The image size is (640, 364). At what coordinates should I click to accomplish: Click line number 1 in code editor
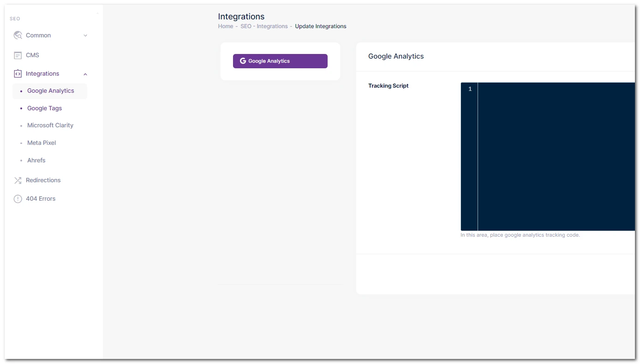point(470,89)
